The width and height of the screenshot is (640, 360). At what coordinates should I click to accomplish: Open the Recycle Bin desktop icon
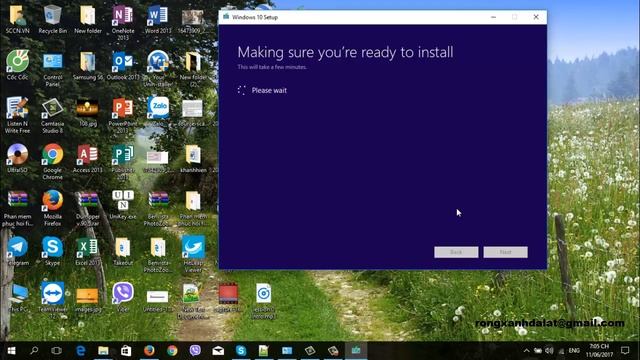[52, 20]
